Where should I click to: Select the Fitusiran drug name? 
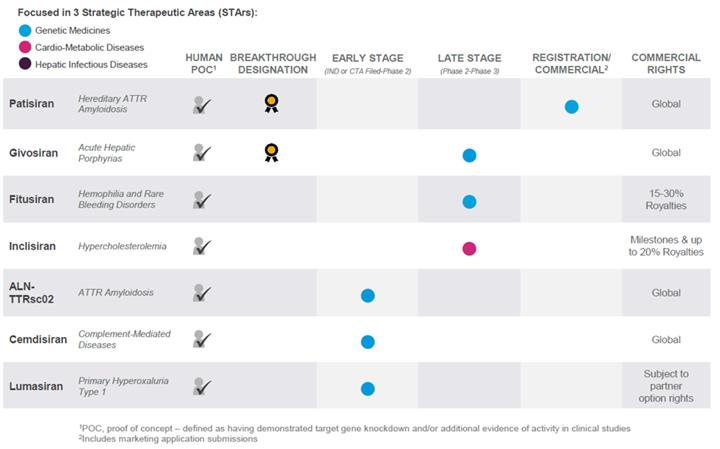coord(32,198)
